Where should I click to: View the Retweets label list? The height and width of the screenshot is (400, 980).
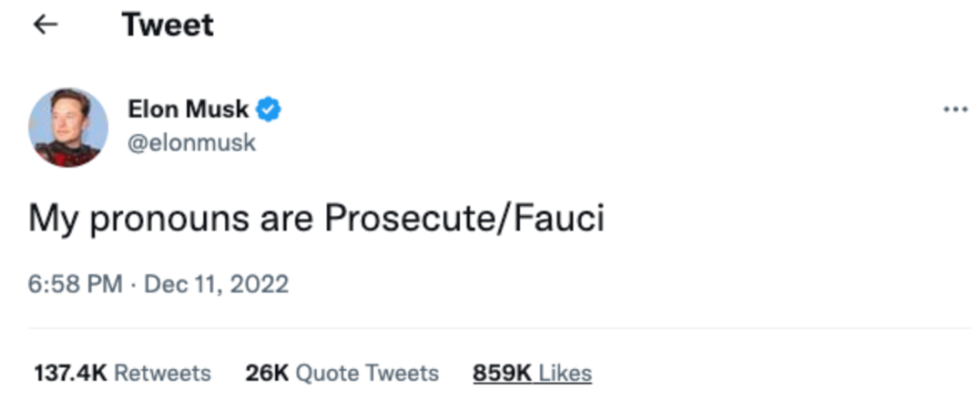(162, 374)
